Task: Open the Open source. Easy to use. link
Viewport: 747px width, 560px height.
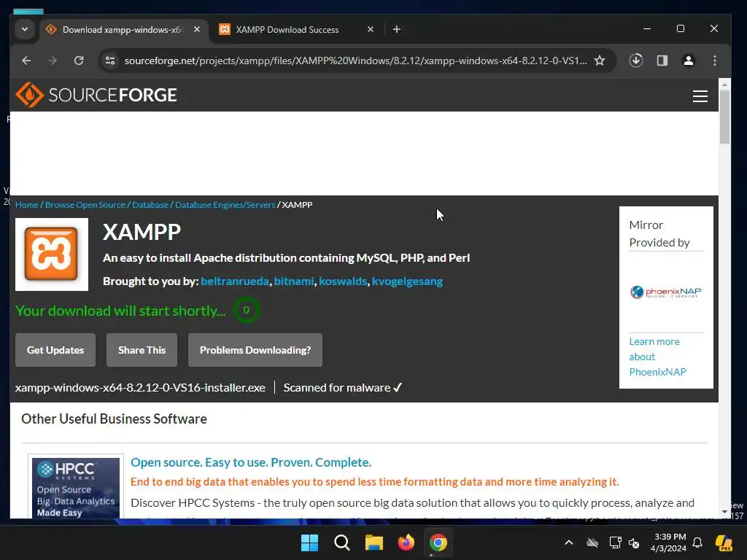Action: point(251,462)
